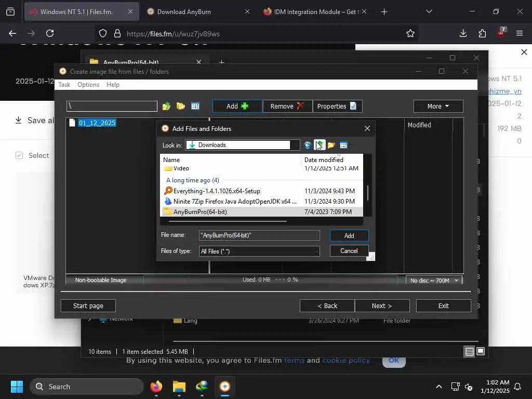This screenshot has width=532, height=399.
Task: Click the Add button with green star
Action: [x=237, y=106]
